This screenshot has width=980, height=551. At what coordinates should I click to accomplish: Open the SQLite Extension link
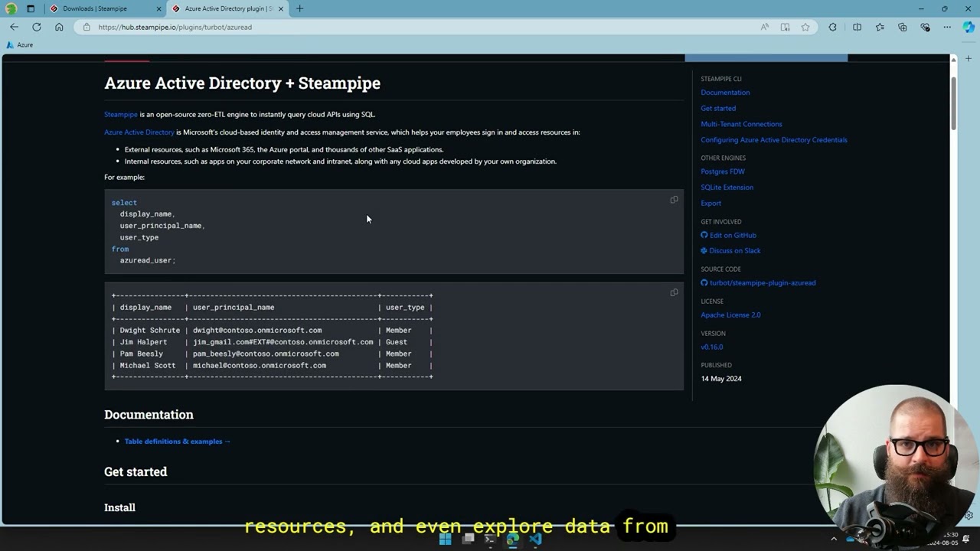tap(727, 187)
